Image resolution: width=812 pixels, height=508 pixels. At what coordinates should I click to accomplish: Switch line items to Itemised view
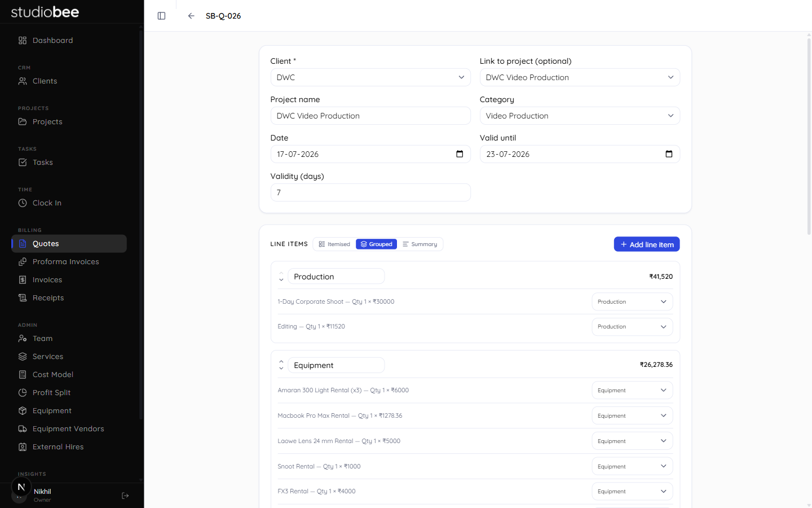pyautogui.click(x=334, y=244)
